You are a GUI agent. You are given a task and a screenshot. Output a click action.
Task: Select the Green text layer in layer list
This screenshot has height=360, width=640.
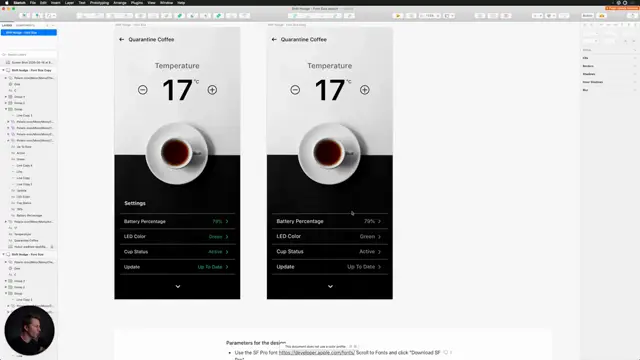coord(20,159)
